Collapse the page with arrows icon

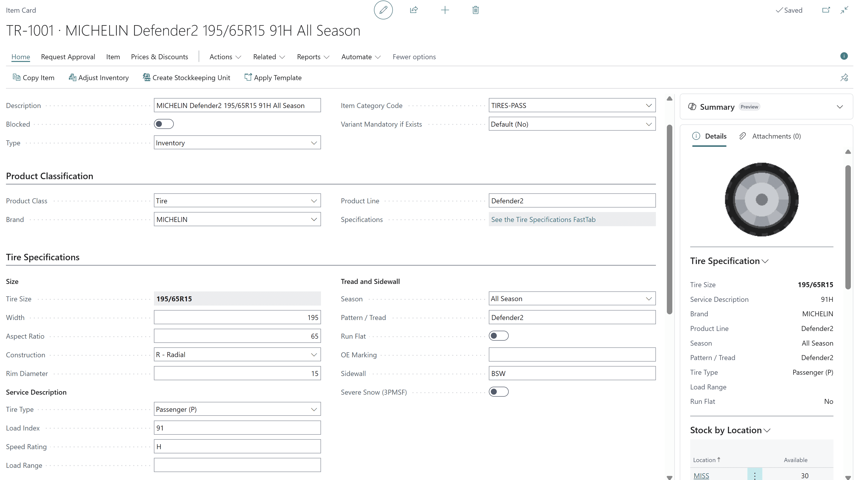tap(844, 10)
